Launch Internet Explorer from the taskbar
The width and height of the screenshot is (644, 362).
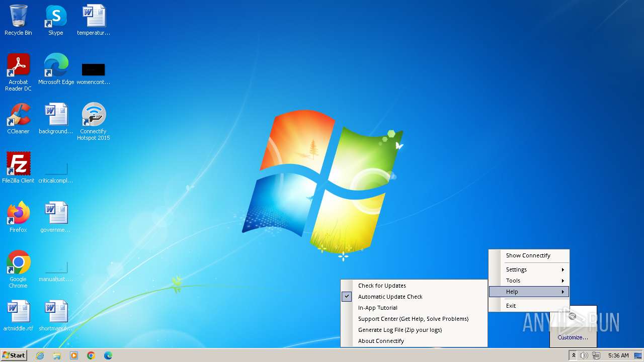40,355
